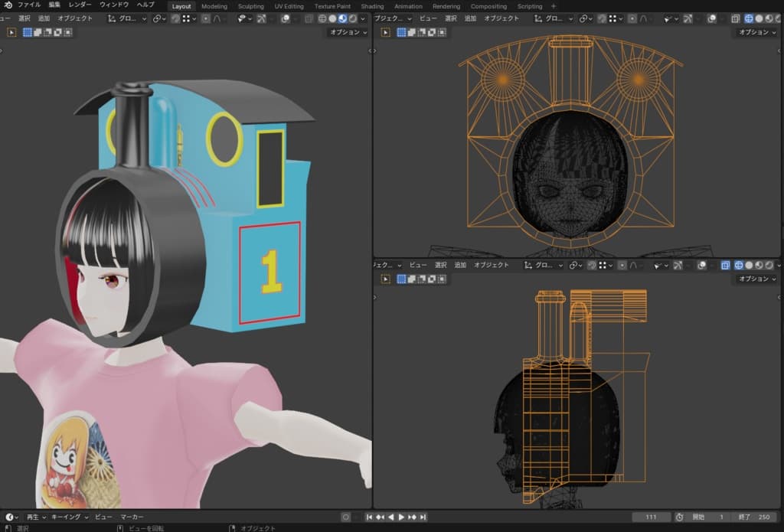
Task: Choose Invert selection mode icon in left viewport
Action: click(x=57, y=32)
